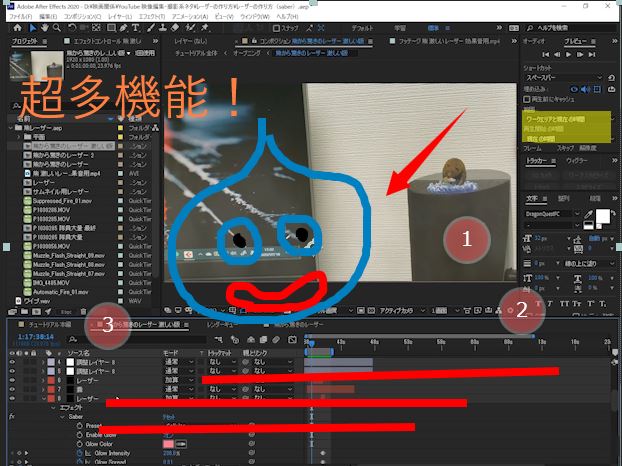The width and height of the screenshot is (622, 466).
Task: Click the timeline current timecode 1:17:38:14
Action: point(36,337)
